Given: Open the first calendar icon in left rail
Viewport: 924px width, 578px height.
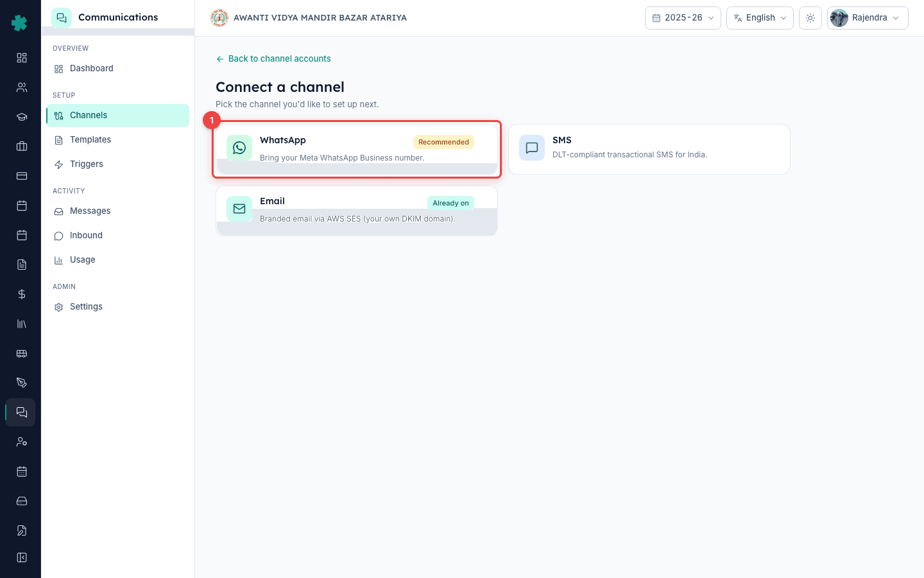Looking at the screenshot, I should coord(22,206).
